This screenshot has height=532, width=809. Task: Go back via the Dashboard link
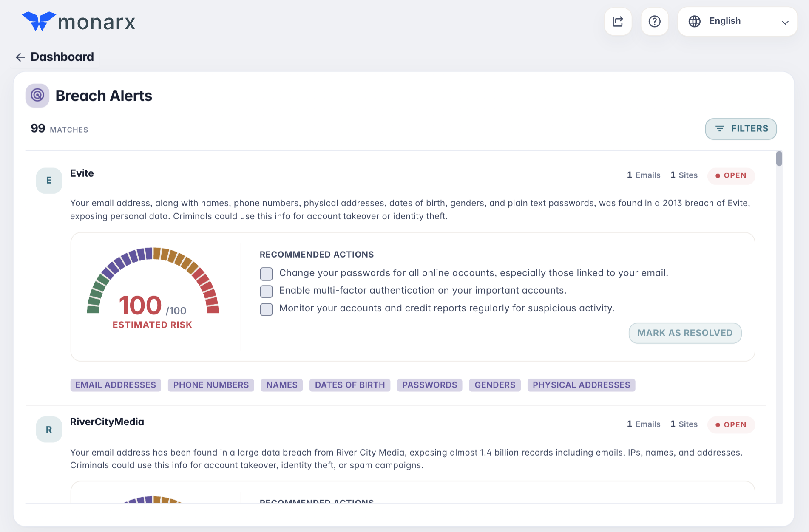(x=62, y=57)
